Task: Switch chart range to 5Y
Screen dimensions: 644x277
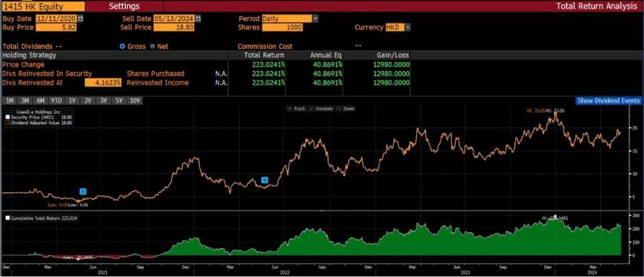Action: tap(119, 101)
